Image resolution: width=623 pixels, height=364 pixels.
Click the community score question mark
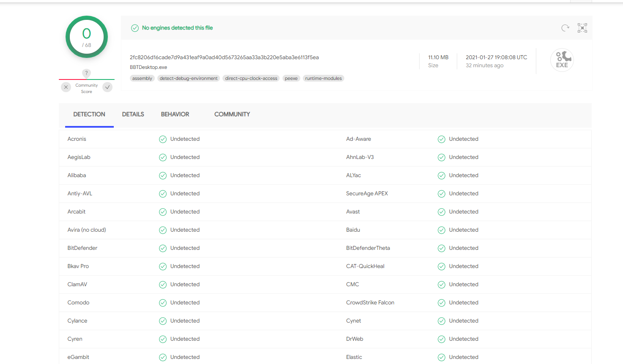coord(86,73)
